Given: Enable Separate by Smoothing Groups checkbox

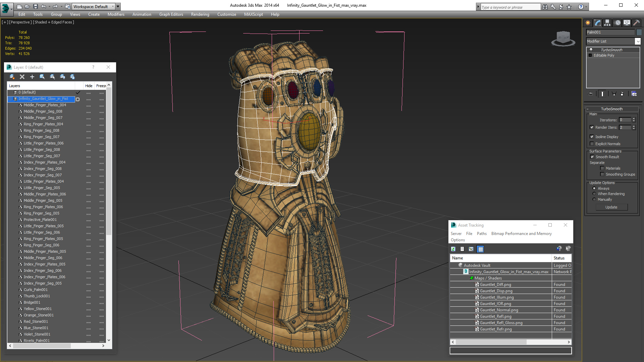Looking at the screenshot, I should 602,174.
